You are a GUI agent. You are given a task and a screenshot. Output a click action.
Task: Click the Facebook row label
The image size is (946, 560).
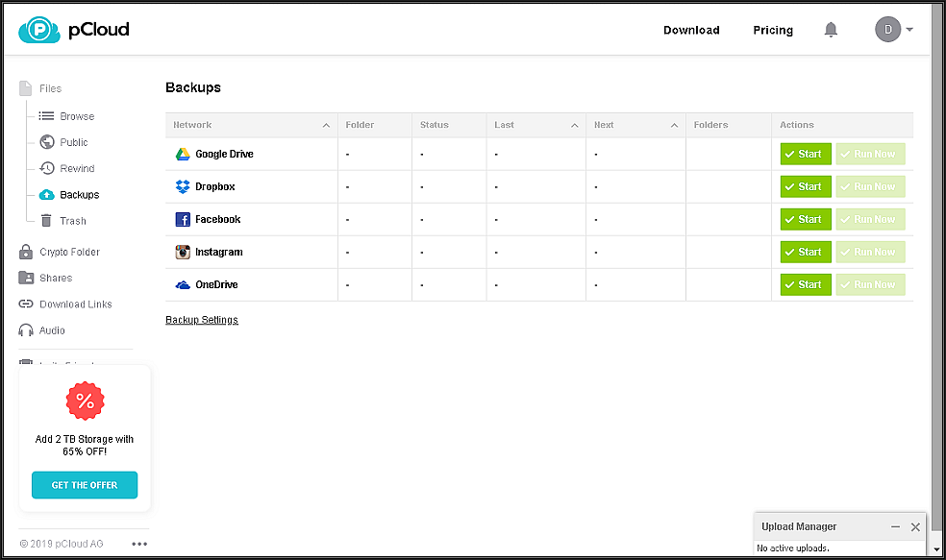pyautogui.click(x=217, y=219)
